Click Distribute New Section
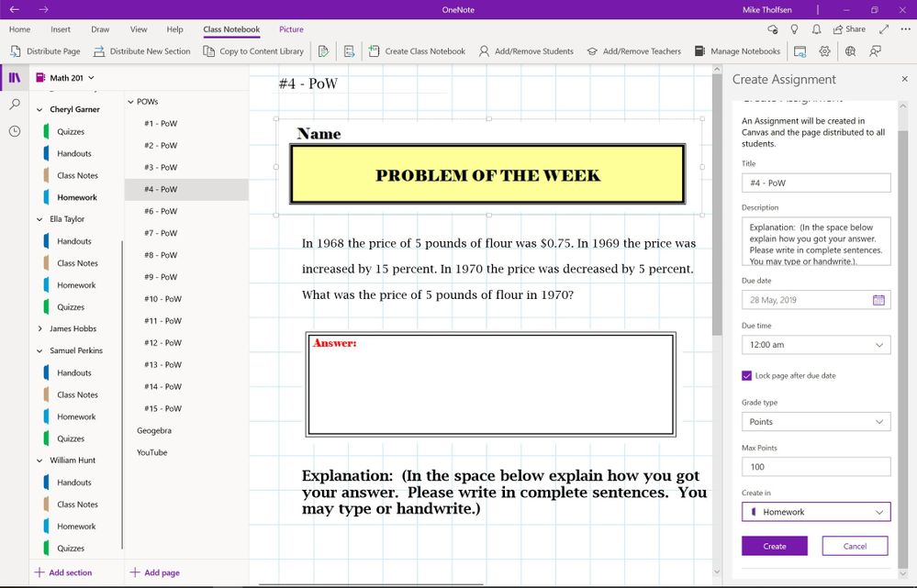This screenshot has width=917, height=588. (x=142, y=51)
